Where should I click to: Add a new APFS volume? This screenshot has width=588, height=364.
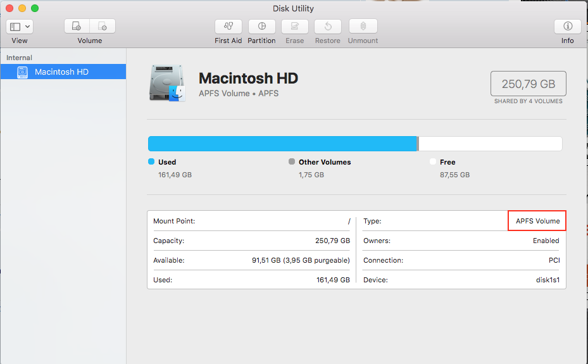[77, 27]
